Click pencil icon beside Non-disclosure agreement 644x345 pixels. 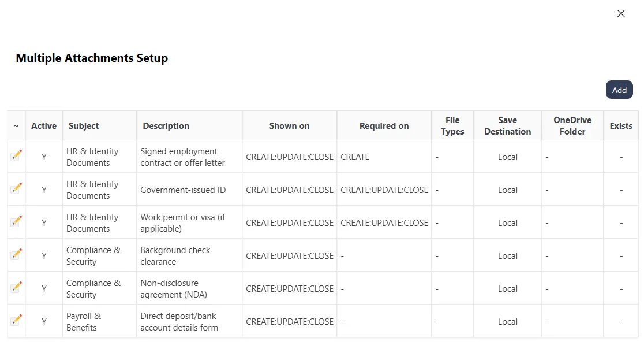pos(16,287)
